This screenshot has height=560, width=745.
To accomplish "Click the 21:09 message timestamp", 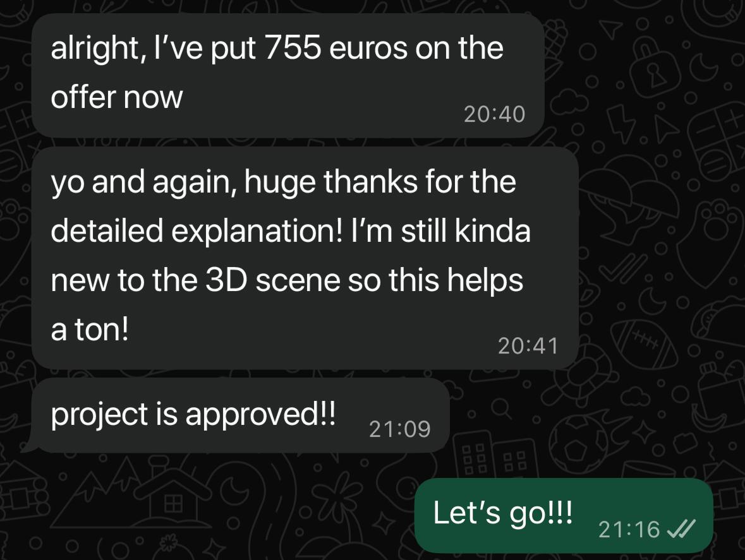I will point(399,429).
